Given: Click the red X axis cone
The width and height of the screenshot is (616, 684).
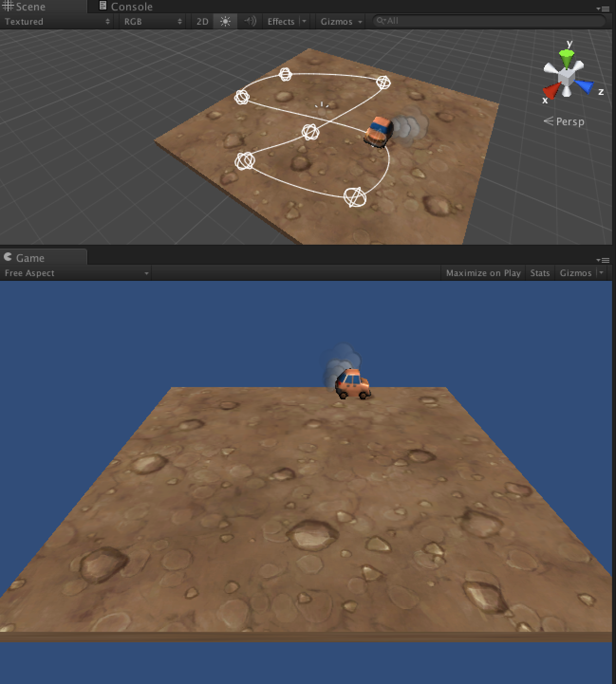Looking at the screenshot, I should [x=551, y=91].
